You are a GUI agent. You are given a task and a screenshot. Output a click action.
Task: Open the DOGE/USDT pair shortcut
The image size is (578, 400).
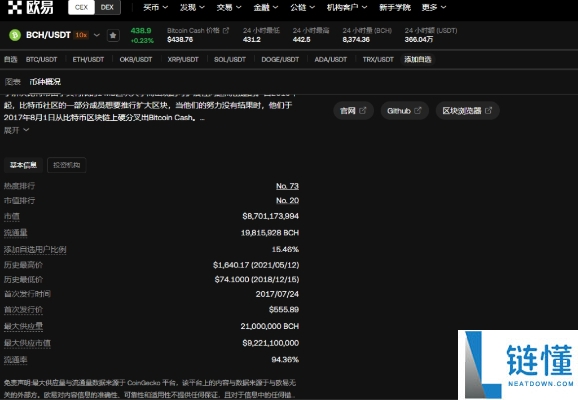coord(280,59)
